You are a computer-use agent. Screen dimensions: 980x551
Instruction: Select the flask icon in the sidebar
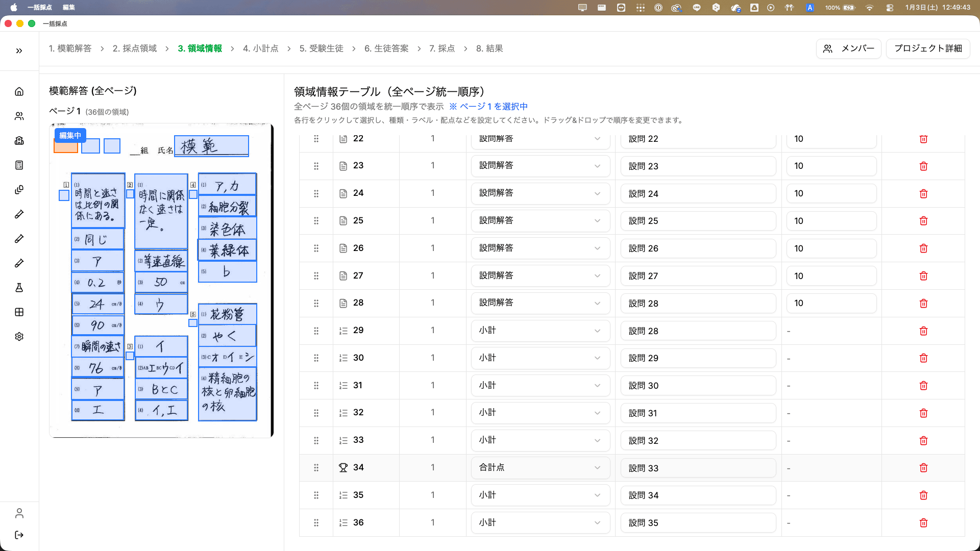pyautogui.click(x=19, y=287)
